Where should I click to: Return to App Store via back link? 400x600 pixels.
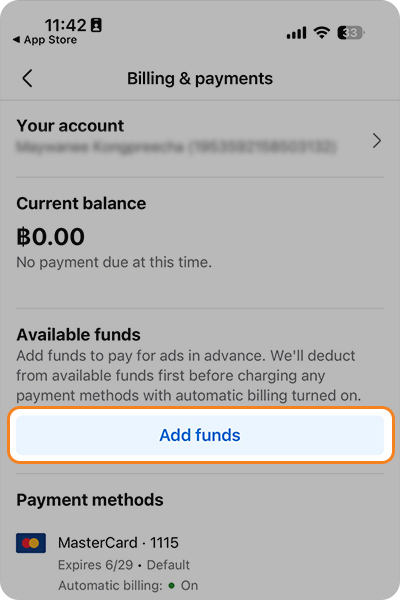coord(45,40)
